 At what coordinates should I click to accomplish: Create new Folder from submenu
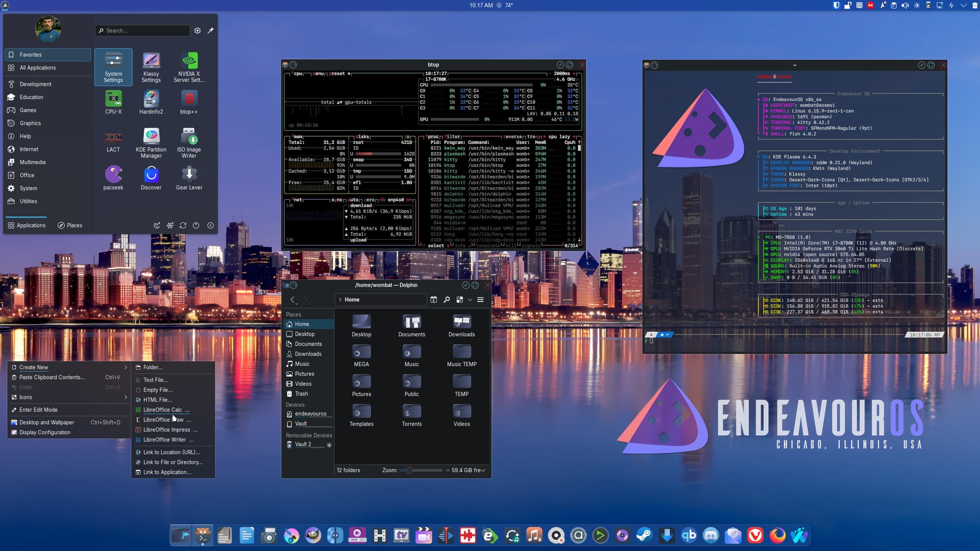[x=173, y=367]
